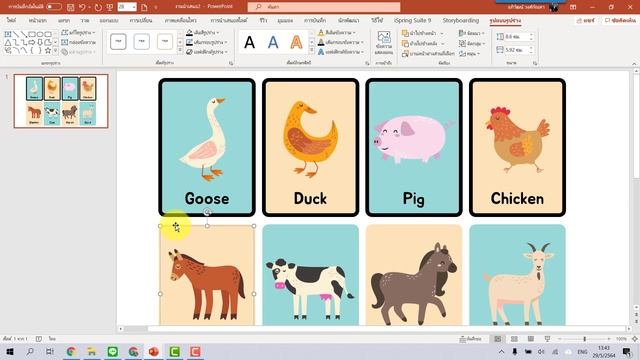Click the search box in title bar
Viewport: 640px width, 360px height.
tap(324, 7)
